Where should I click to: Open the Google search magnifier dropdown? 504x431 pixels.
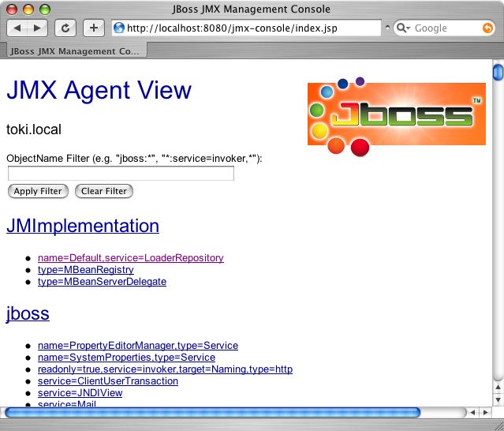pyautogui.click(x=403, y=28)
